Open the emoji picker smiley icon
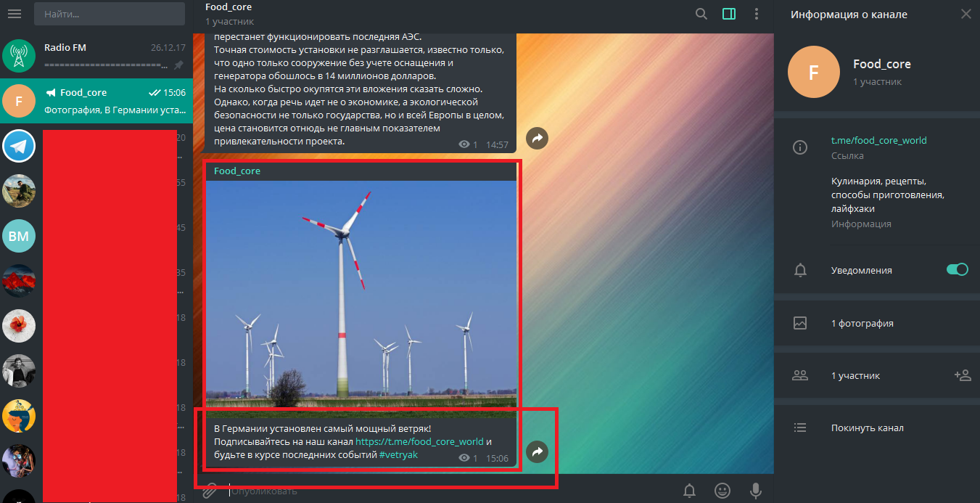The height and width of the screenshot is (503, 980). coord(722,491)
